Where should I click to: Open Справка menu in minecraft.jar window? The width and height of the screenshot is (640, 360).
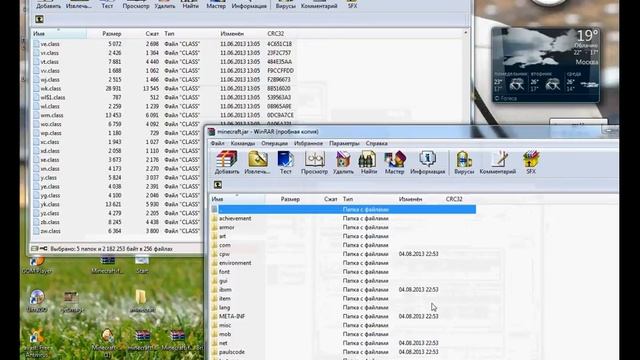coord(377,144)
